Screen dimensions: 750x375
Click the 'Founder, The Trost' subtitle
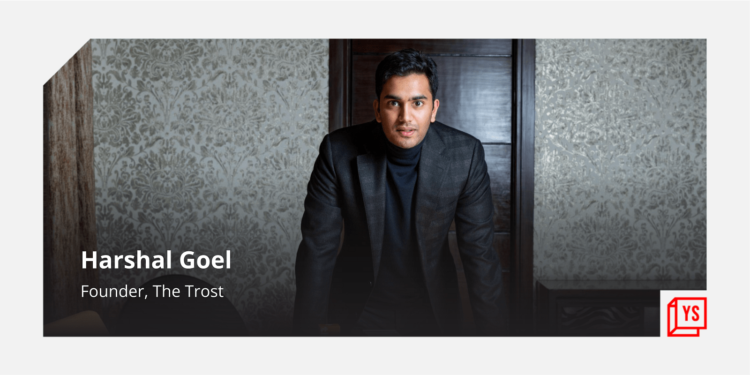(x=152, y=291)
